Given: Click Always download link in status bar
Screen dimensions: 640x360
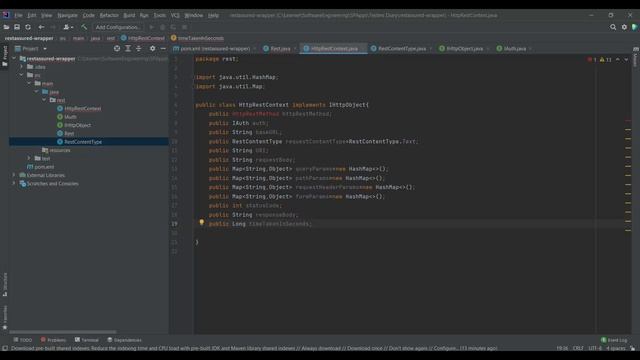Looking at the screenshot, I should (x=322, y=348).
